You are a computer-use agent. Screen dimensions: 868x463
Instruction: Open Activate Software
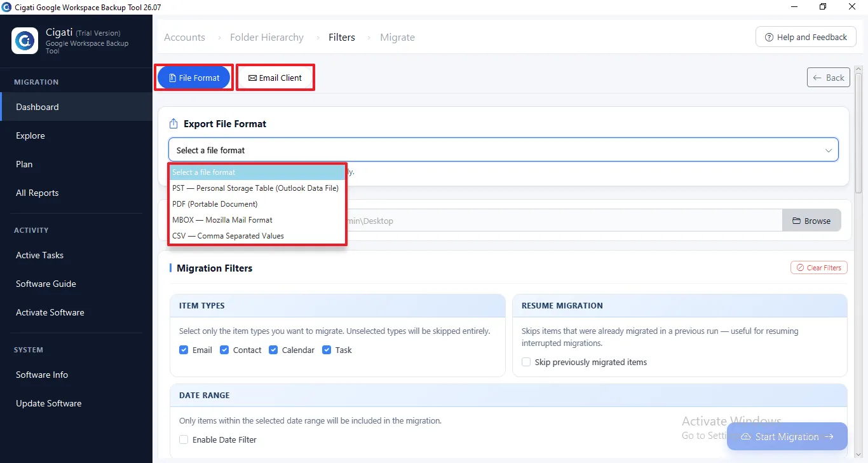[76, 312]
